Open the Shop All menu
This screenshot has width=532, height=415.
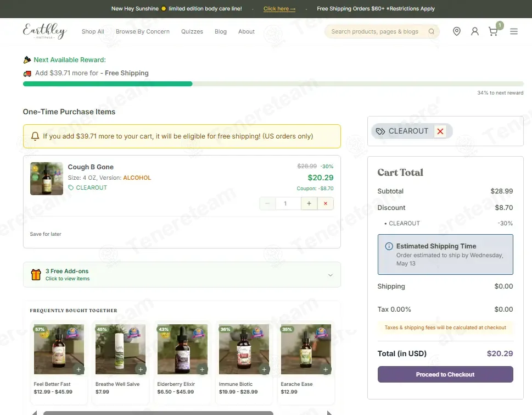(x=93, y=31)
